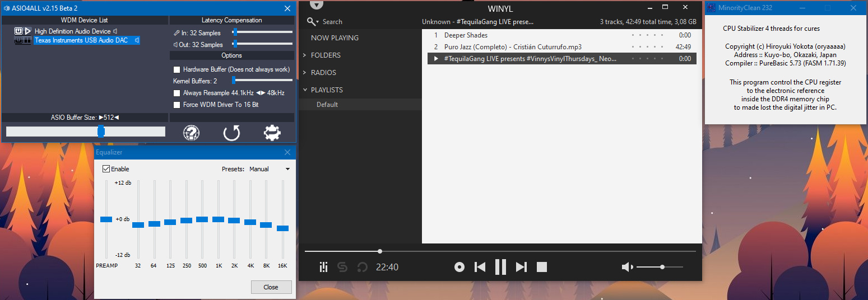Enable the Hardware Buffer checkbox
Screen dimensions: 868x300
tap(177, 69)
